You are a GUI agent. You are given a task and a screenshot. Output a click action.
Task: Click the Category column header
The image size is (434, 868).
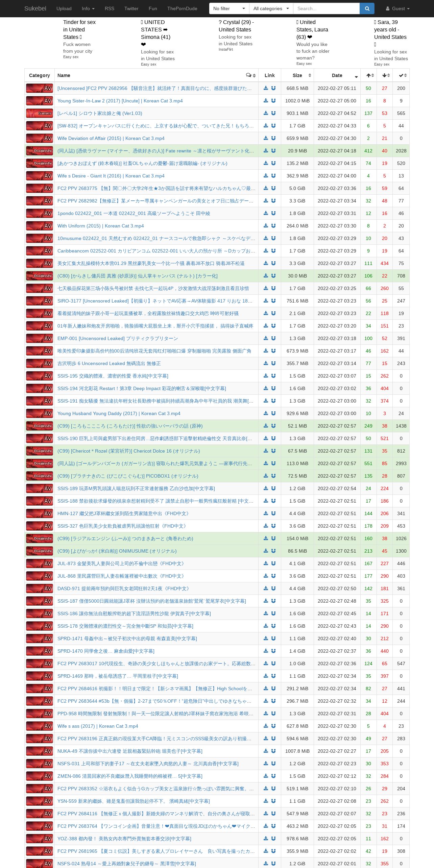click(x=40, y=75)
